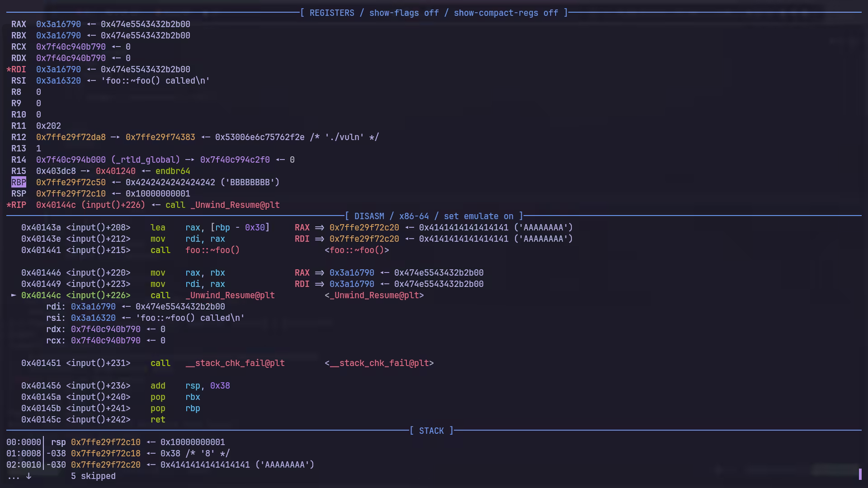This screenshot has width=868, height=488.
Task: Click the __stack_chk_fail@plt call target
Action: (x=235, y=363)
